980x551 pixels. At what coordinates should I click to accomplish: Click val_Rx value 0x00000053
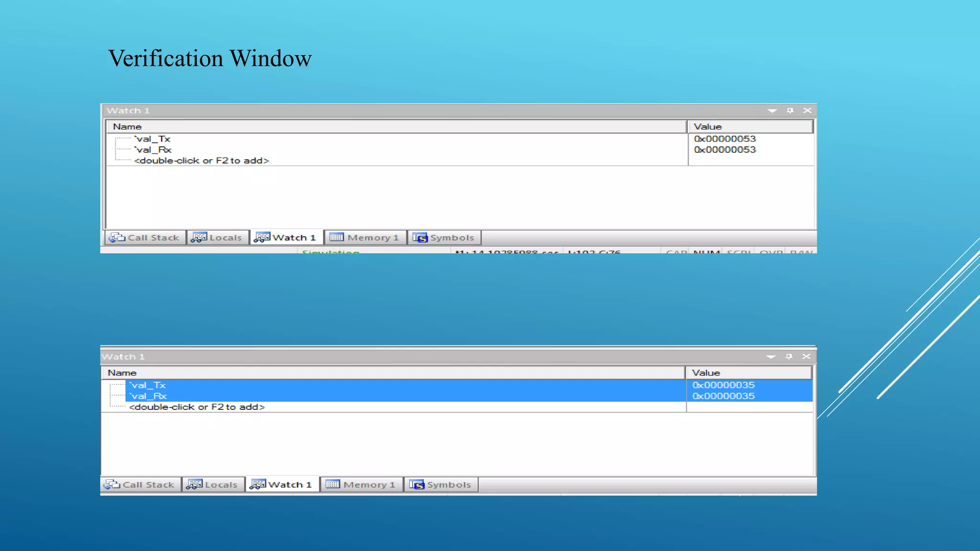coord(725,150)
